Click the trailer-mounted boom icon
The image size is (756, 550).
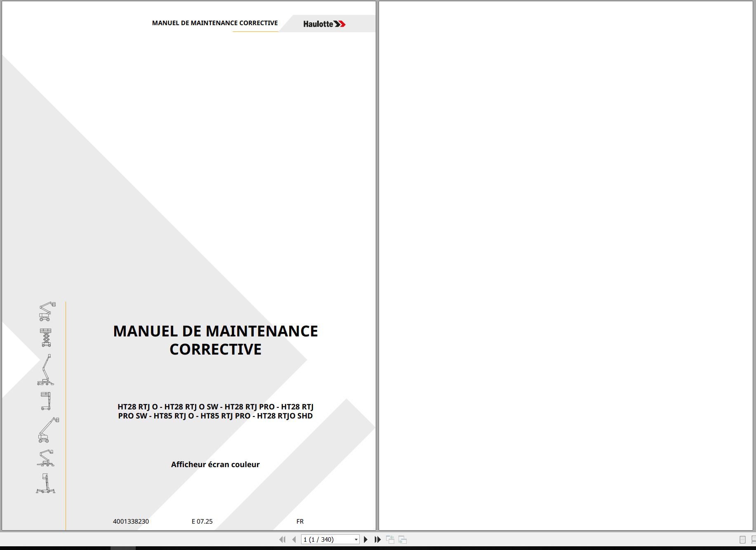(45, 458)
